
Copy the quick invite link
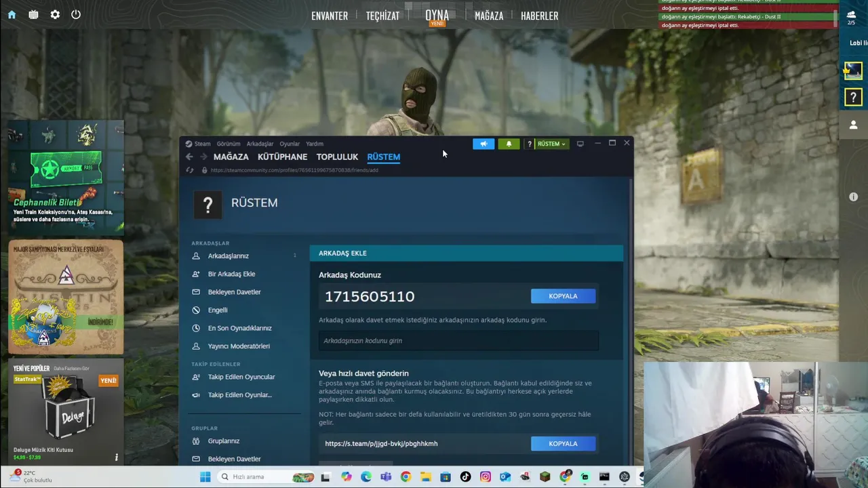coord(563,443)
